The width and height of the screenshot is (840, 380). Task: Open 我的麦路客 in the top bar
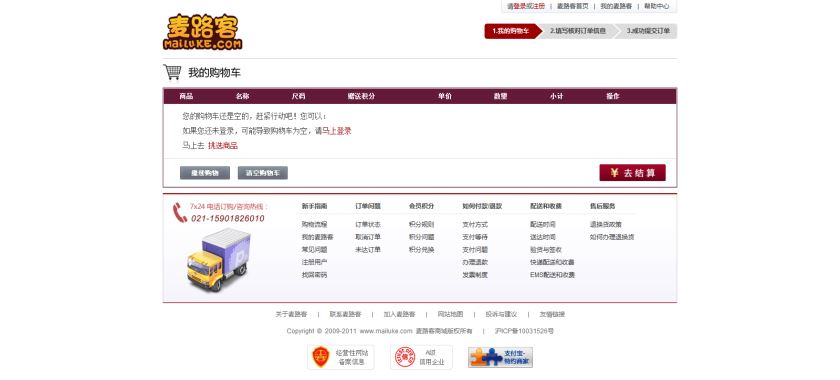pos(616,6)
